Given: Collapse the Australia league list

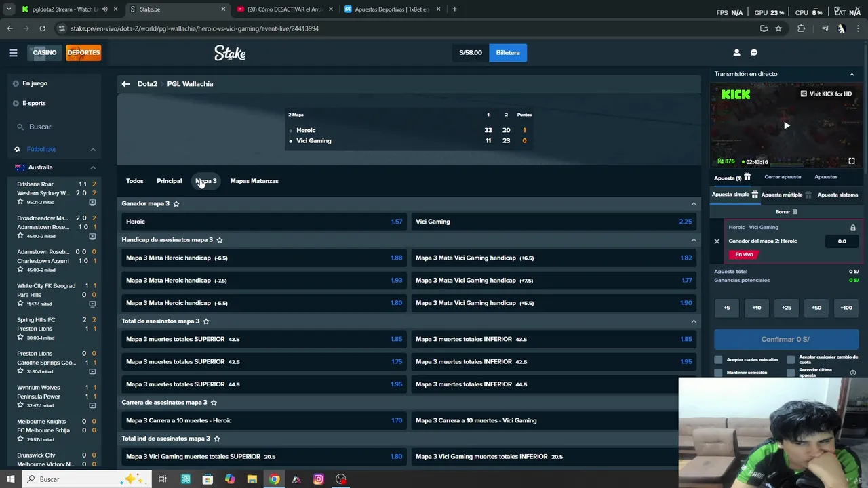Looking at the screenshot, I should point(93,167).
